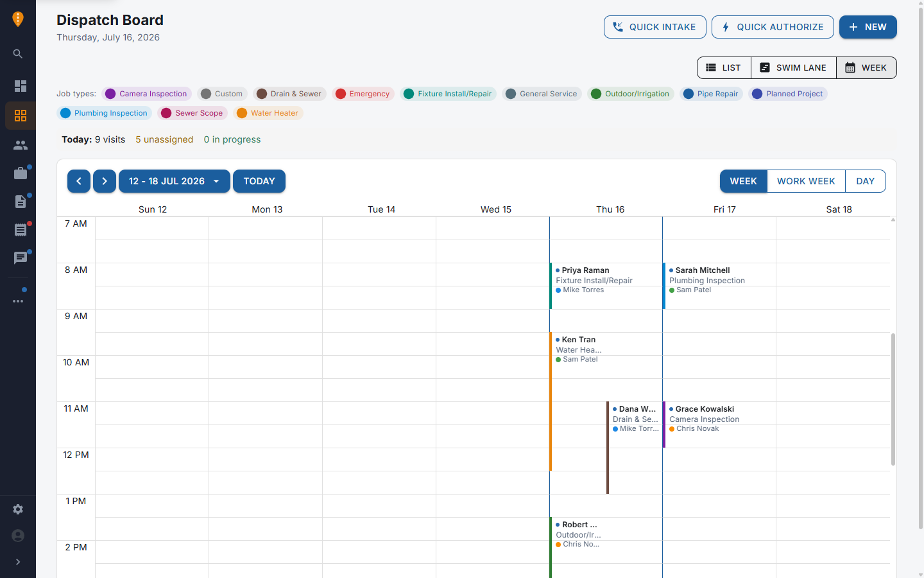Image resolution: width=924 pixels, height=578 pixels.
Task: Open the documents file icon
Action: tap(21, 202)
